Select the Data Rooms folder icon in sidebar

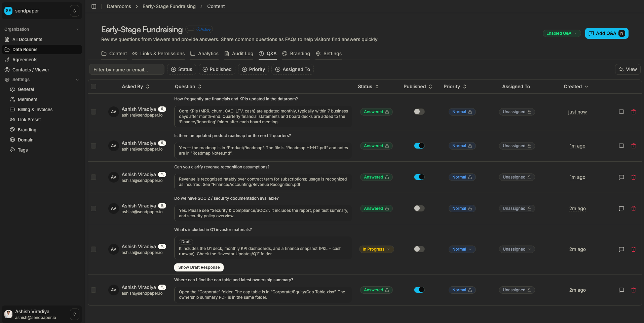[x=7, y=50]
